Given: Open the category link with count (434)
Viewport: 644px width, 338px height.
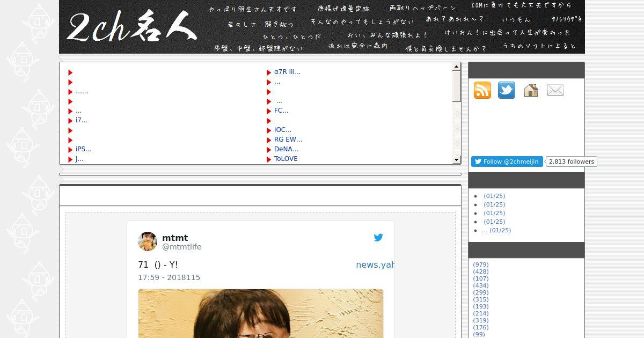Looking at the screenshot, I should point(481,285).
